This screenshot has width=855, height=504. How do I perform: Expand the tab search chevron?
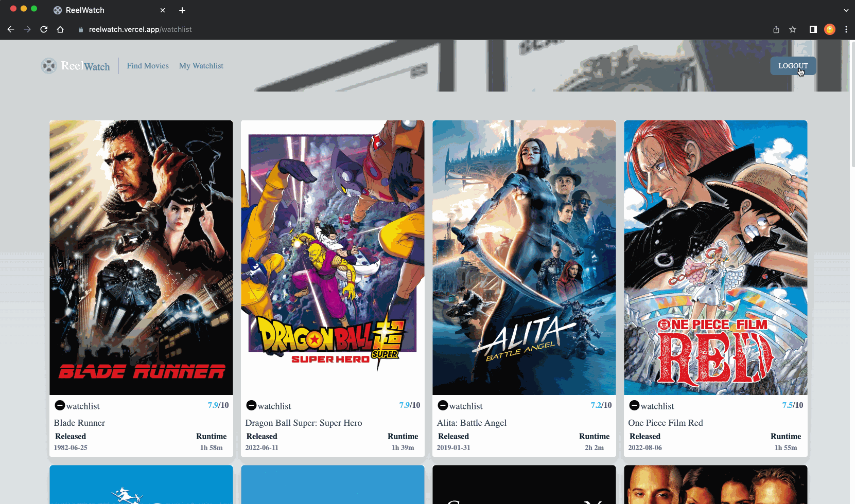click(x=846, y=10)
